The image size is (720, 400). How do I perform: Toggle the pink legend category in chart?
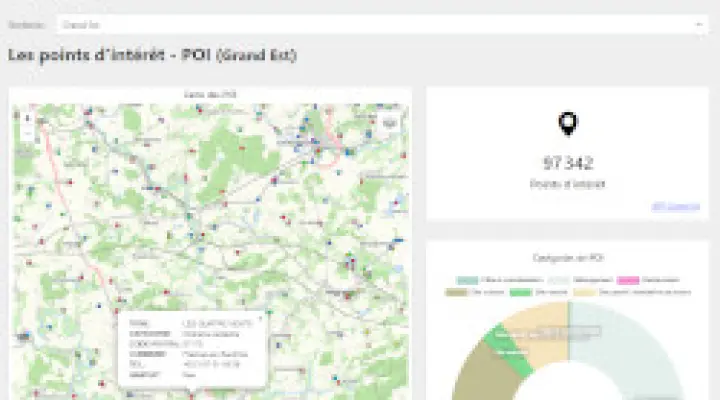tap(628, 281)
